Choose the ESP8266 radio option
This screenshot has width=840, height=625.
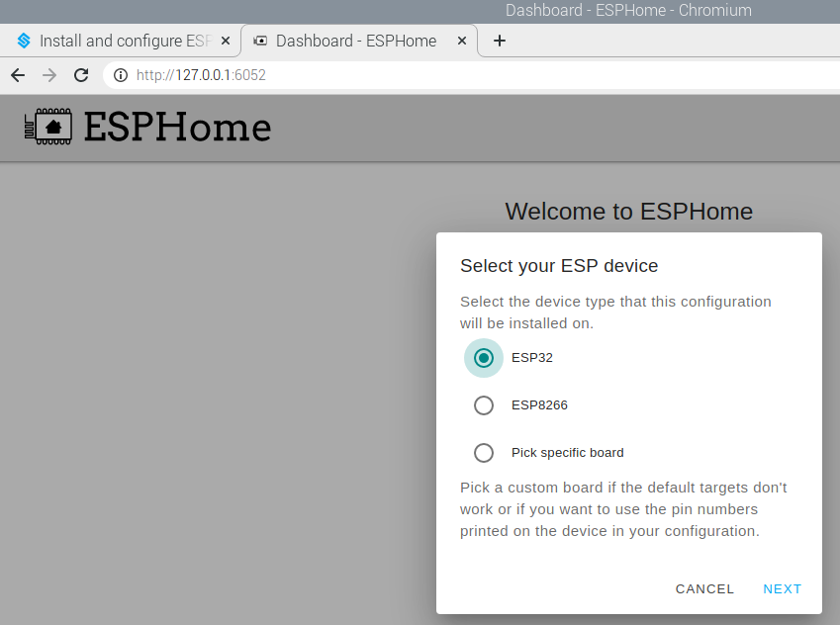pyautogui.click(x=483, y=405)
